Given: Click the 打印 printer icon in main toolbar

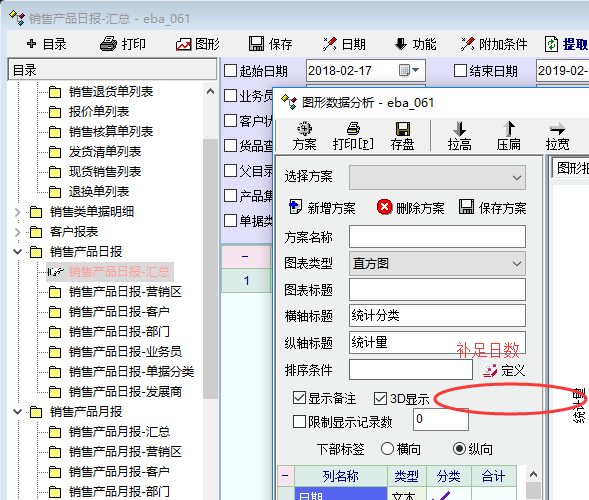Looking at the screenshot, I should [x=108, y=44].
